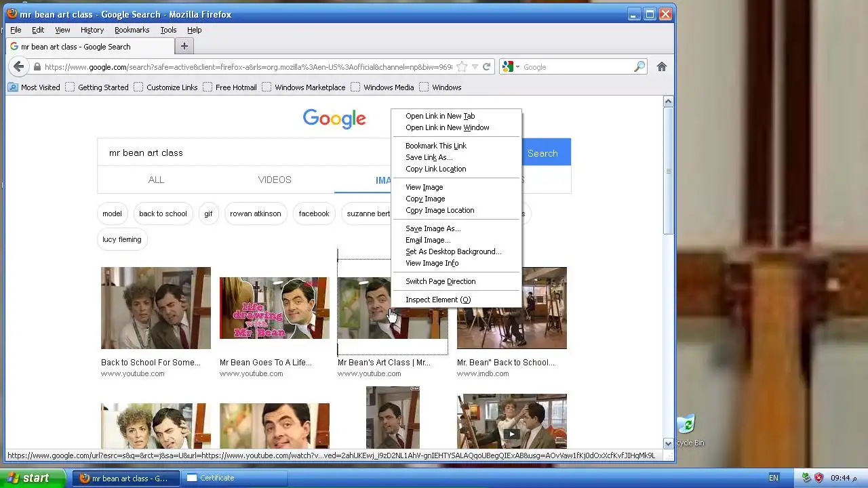Open a new tab with the plus button
Screen dimensions: 868x488
(x=184, y=46)
